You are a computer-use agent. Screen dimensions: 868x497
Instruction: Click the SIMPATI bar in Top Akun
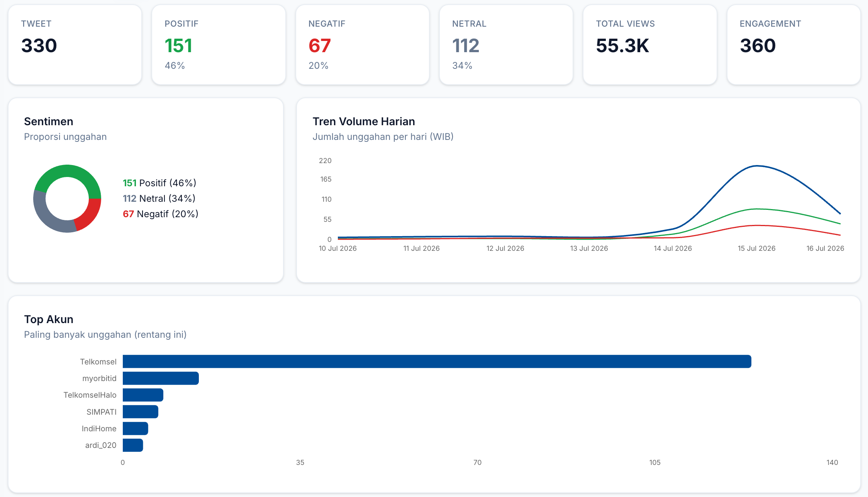pos(141,412)
